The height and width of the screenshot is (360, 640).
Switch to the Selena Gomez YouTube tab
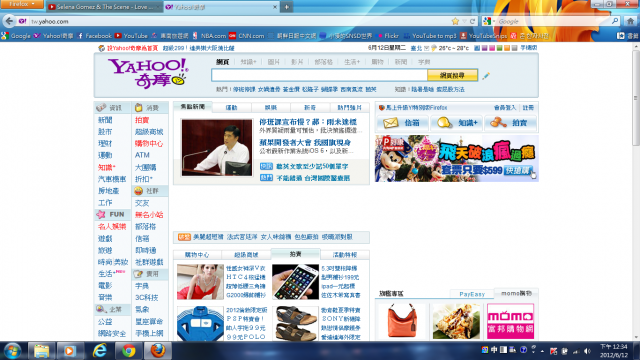104,7
